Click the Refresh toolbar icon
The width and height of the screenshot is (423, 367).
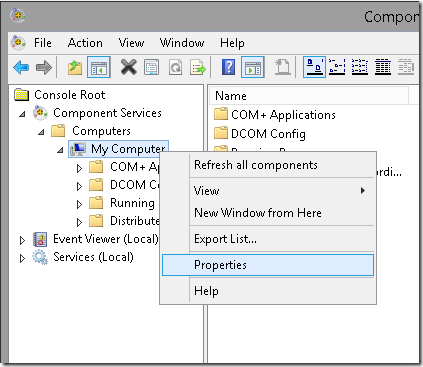175,68
